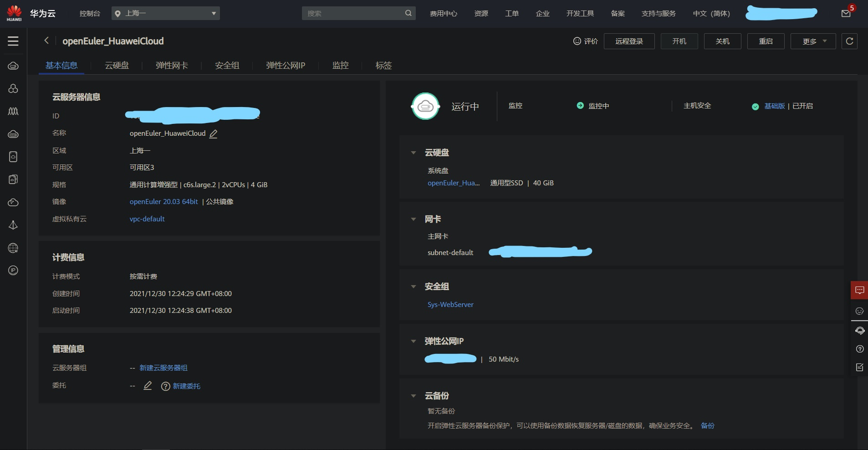Open the help question-mark icon
Viewport: 868px width, 450px height.
[860, 349]
